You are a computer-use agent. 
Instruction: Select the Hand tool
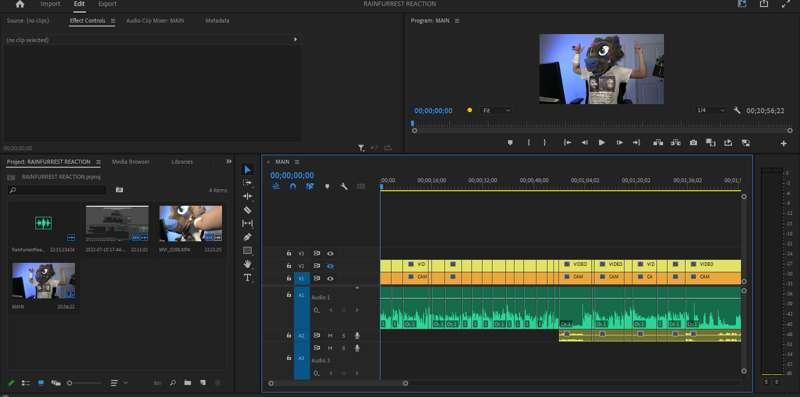pos(247,264)
